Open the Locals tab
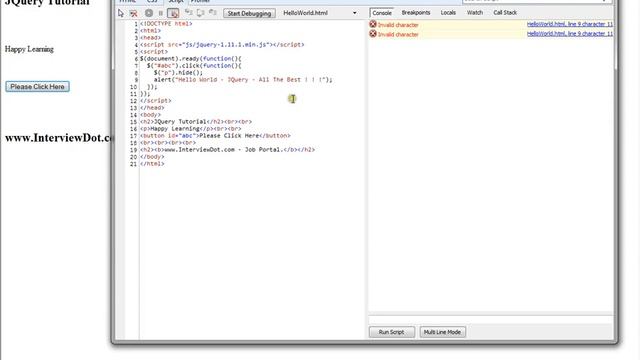The width and height of the screenshot is (640, 360). pos(448,13)
